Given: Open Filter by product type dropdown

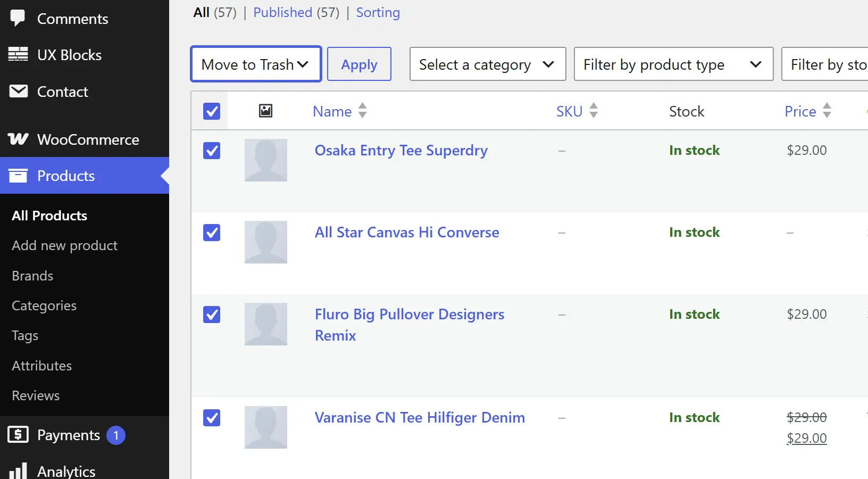Looking at the screenshot, I should pos(673,64).
